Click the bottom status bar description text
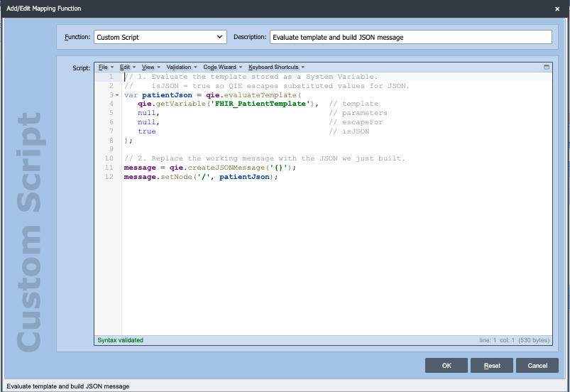This screenshot has height=392, width=570. coord(68,386)
